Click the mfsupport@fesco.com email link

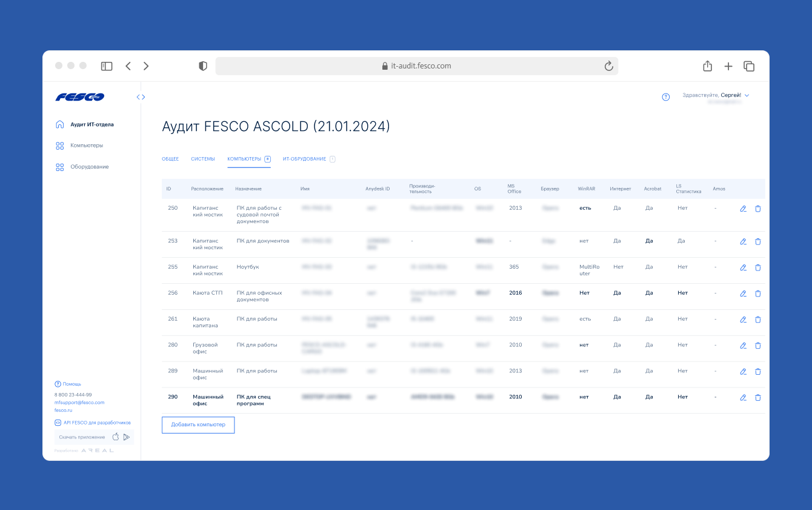(x=79, y=403)
